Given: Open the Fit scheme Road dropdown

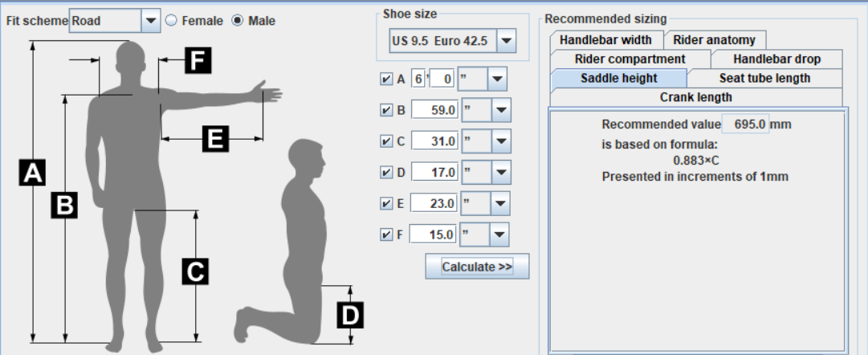Looking at the screenshot, I should coord(151,21).
